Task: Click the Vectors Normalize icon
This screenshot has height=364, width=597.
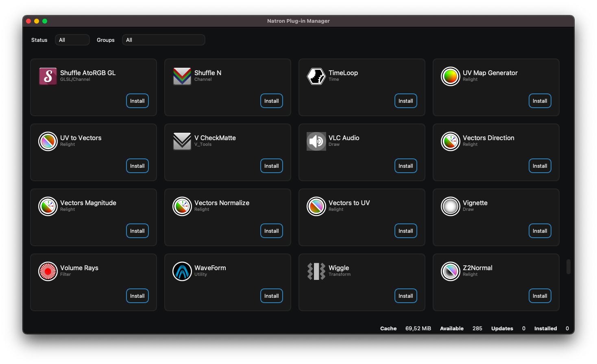Action: [x=182, y=206]
